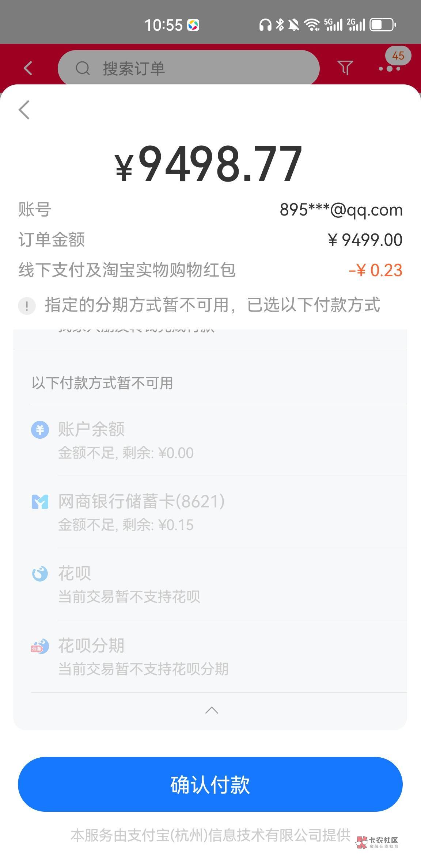The height and width of the screenshot is (868, 421).
Task: Tap the red envelope discount row
Action: 210,270
